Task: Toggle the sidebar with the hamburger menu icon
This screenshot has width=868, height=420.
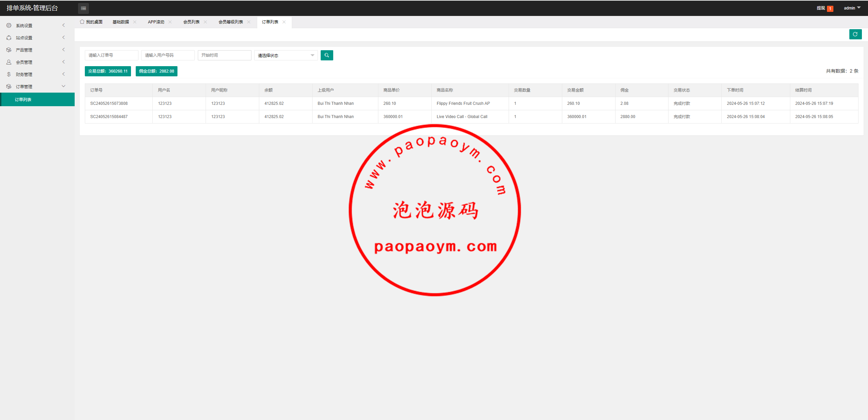Action: pos(83,8)
